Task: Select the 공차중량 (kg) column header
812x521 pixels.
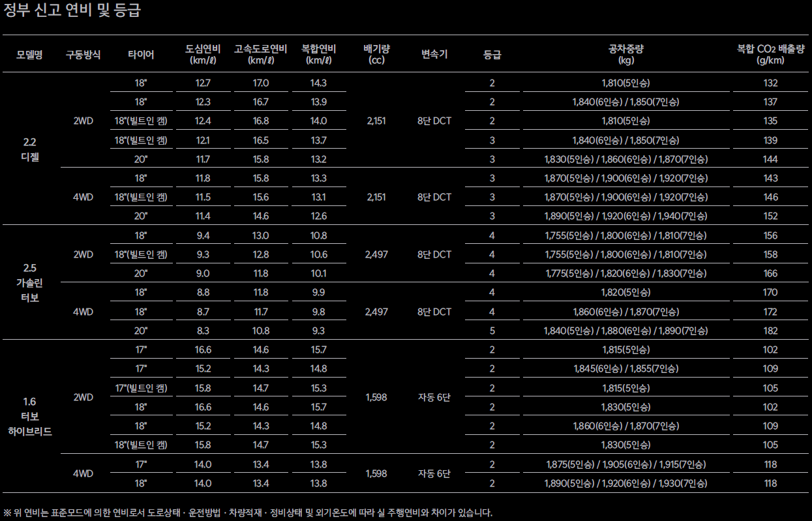Action: tap(625, 55)
